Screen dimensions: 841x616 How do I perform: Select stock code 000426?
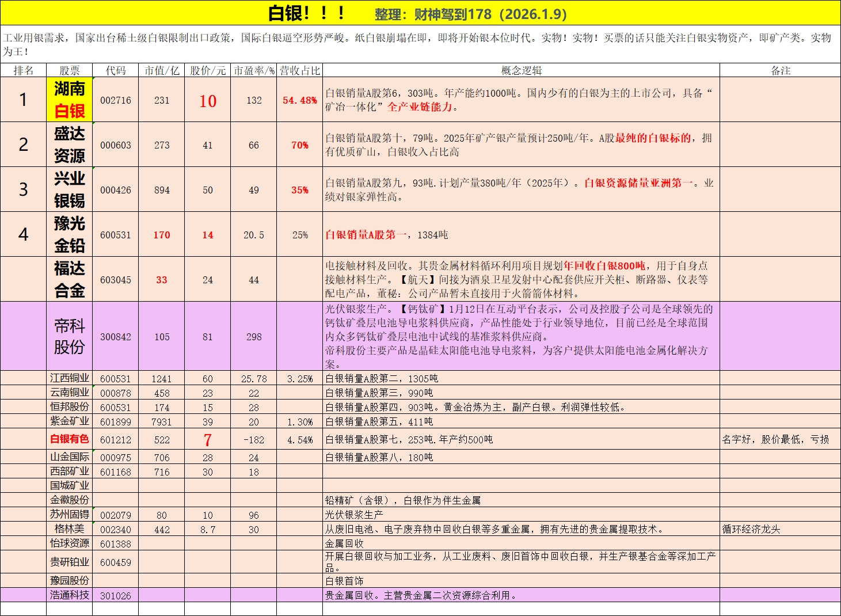(x=116, y=190)
